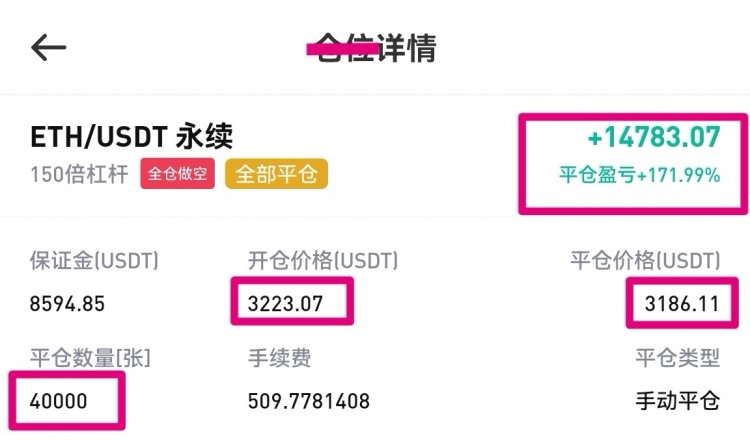Click the 全部平仓 yellow button
This screenshot has width=750, height=447.
[x=276, y=174]
